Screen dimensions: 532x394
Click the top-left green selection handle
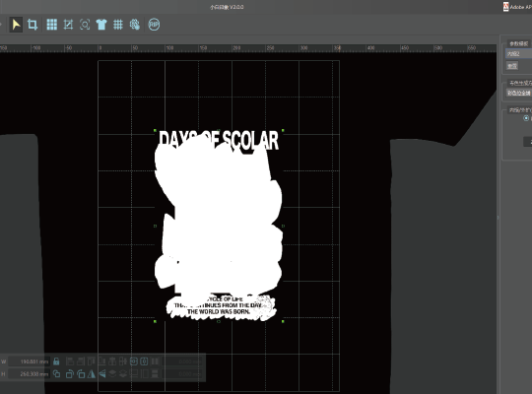(155, 130)
